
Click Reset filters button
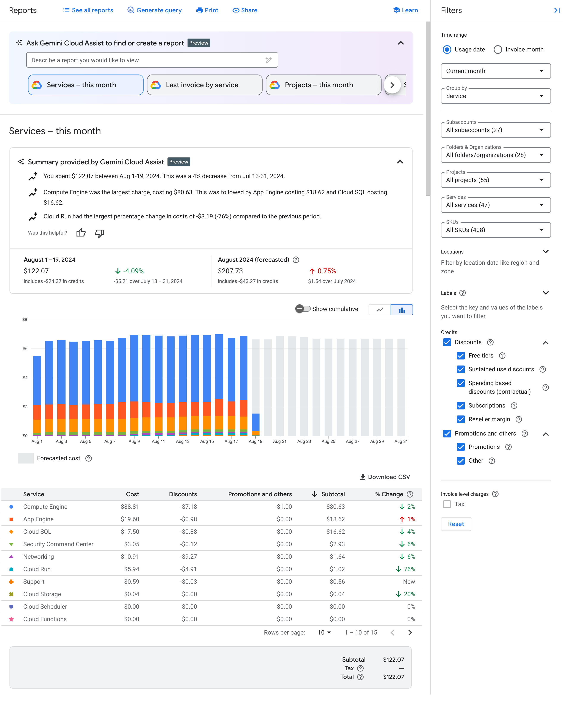tap(456, 524)
